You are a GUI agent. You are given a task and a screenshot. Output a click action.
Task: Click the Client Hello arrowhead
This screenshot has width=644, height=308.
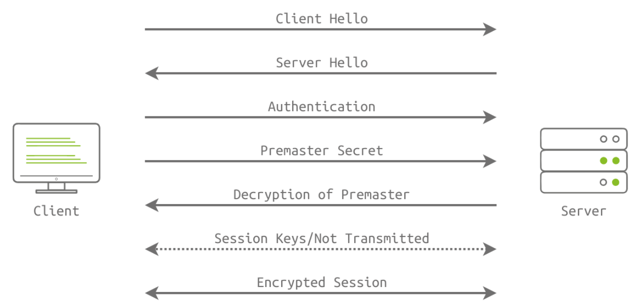tap(489, 29)
